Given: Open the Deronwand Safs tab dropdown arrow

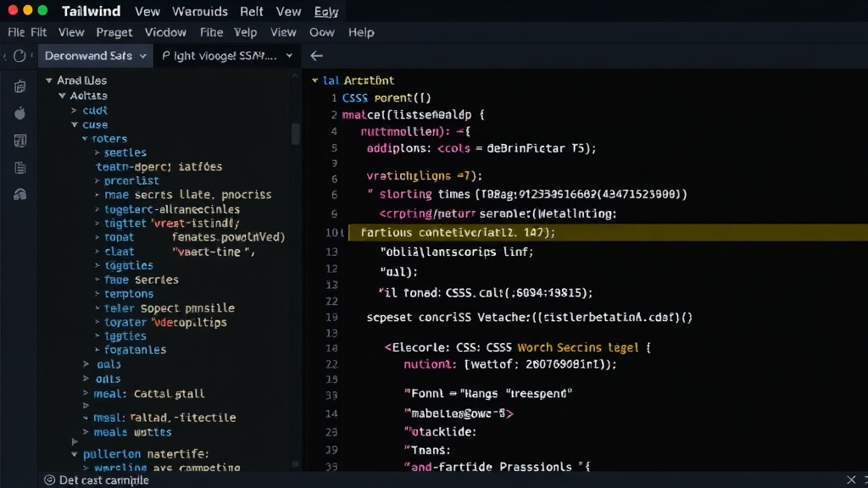Looking at the screenshot, I should (142, 56).
